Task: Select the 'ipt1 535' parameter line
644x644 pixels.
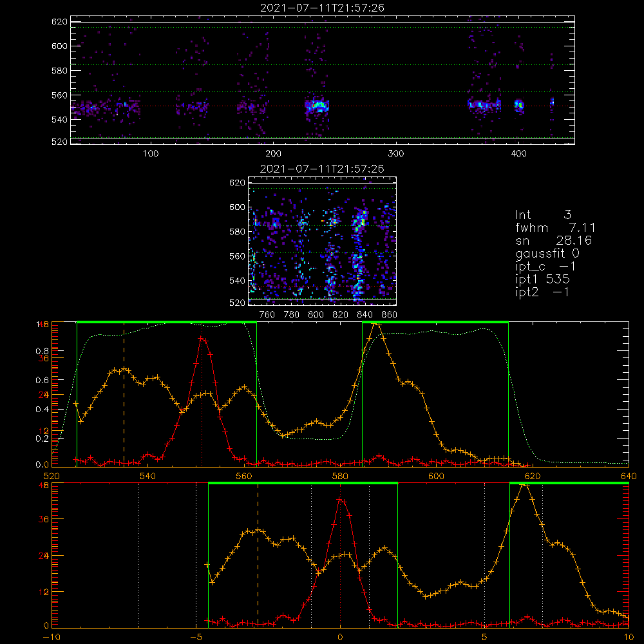Action: point(542,279)
